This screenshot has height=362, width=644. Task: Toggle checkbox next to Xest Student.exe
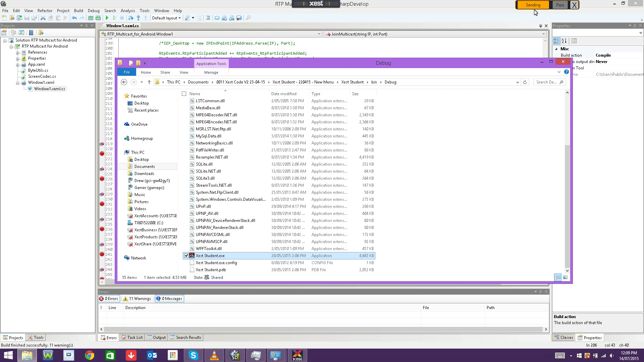(185, 255)
